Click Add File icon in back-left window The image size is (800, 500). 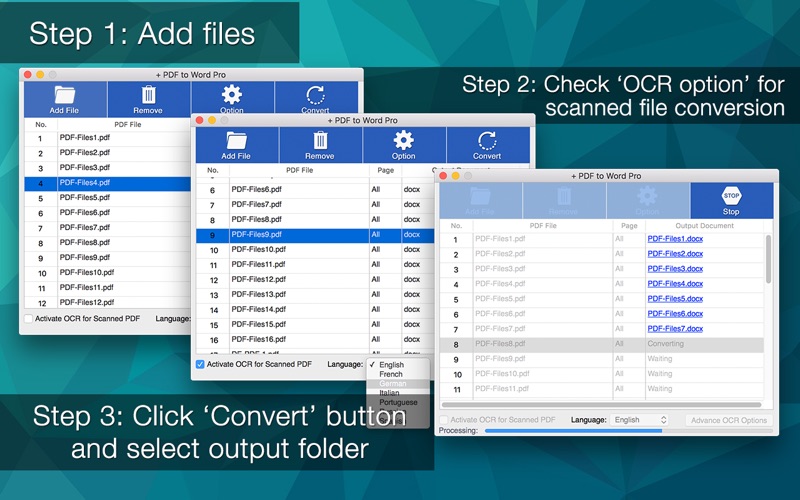point(64,99)
